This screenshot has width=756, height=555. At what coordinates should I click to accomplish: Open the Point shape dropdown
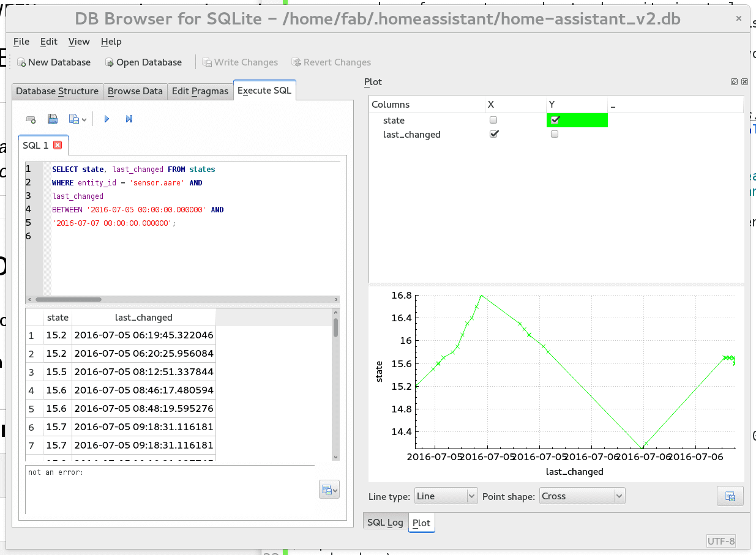(582, 496)
